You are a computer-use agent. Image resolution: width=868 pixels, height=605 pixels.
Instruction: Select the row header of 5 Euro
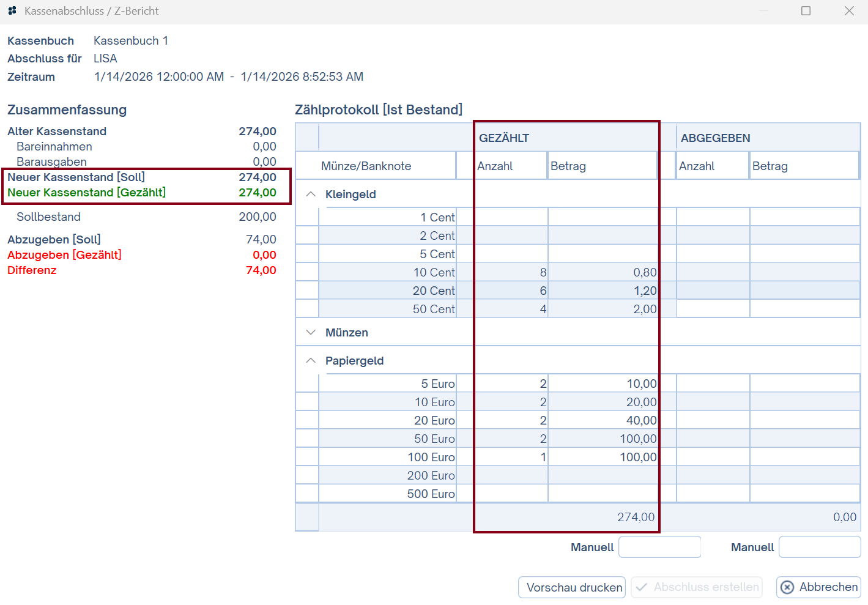(x=307, y=384)
